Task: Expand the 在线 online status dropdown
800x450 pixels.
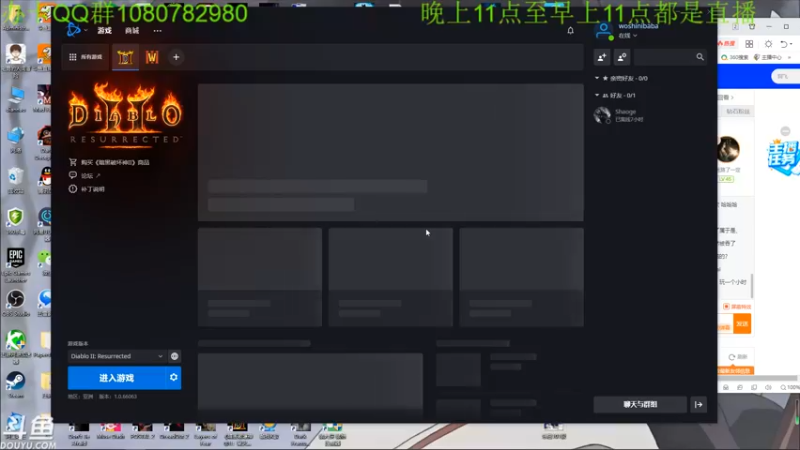Action: (x=628, y=36)
